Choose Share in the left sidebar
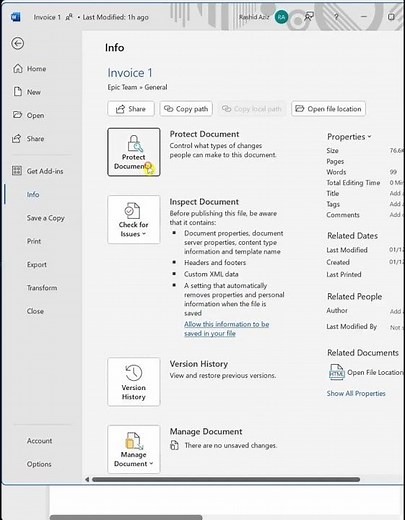The width and height of the screenshot is (405, 520). (x=35, y=139)
